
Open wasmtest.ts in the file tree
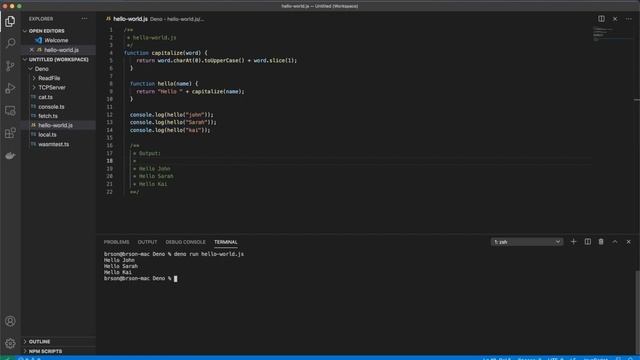53,144
